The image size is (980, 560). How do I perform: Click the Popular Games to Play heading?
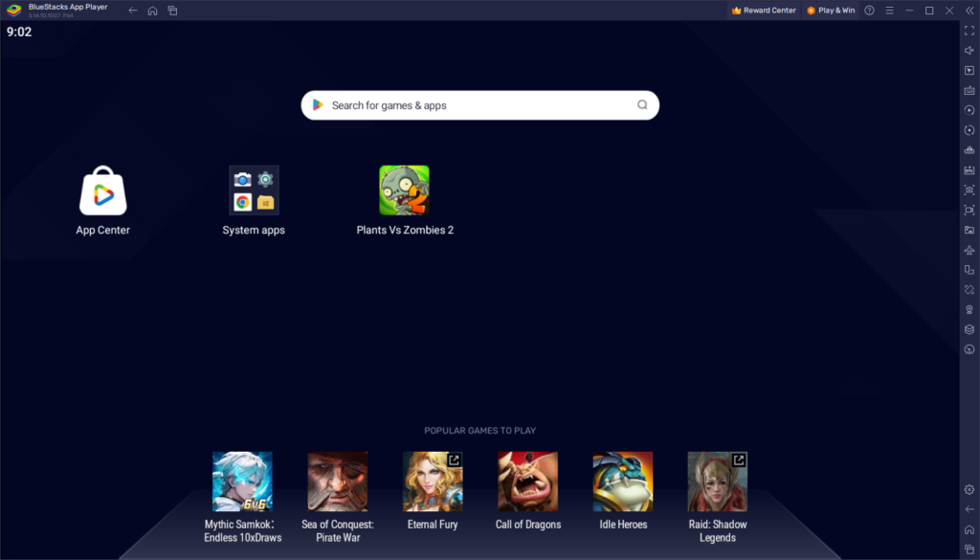tap(480, 431)
